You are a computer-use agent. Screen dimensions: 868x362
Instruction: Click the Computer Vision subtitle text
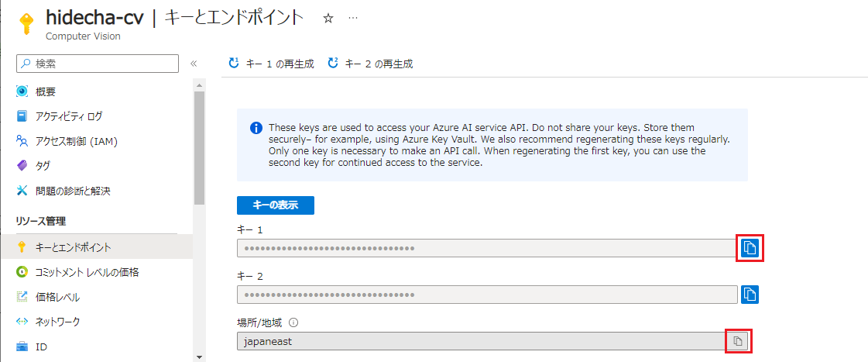tap(83, 36)
